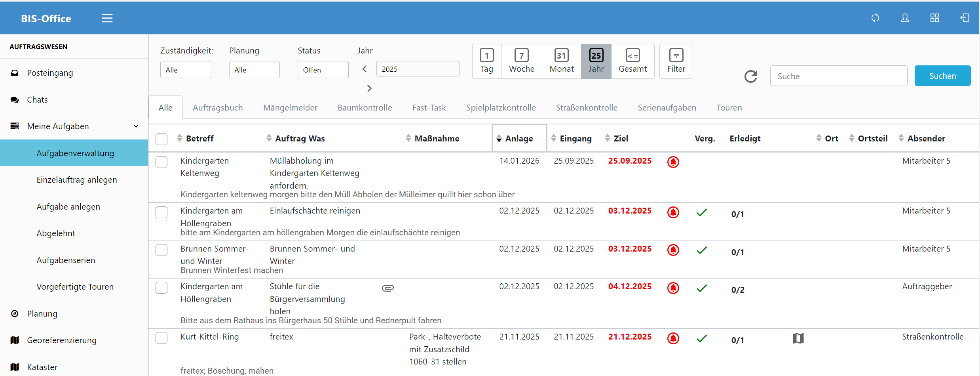Click the alarm bell for Kindergarten Keltenweg row
This screenshot has width=980, height=376.
click(x=673, y=162)
